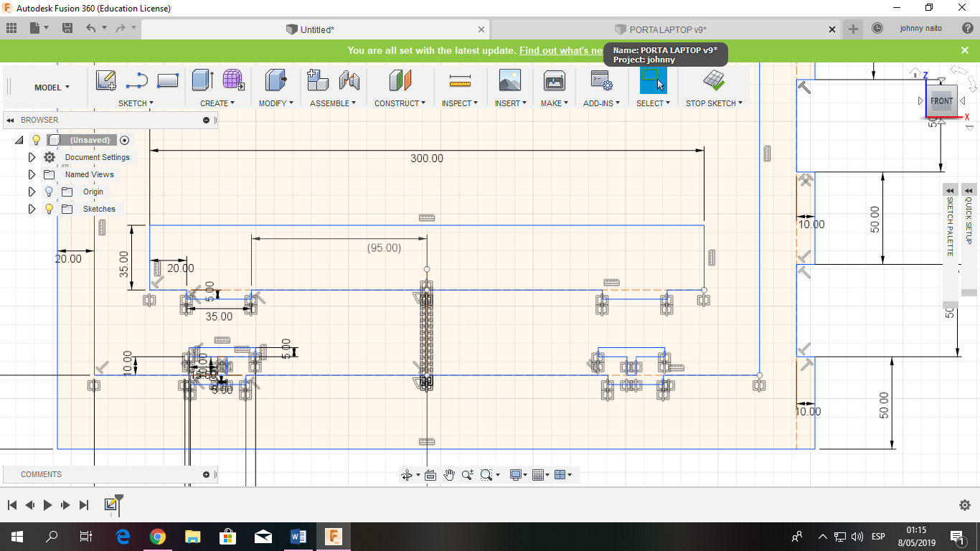Open the Insert Decal image icon
980x551 pixels.
point(509,80)
